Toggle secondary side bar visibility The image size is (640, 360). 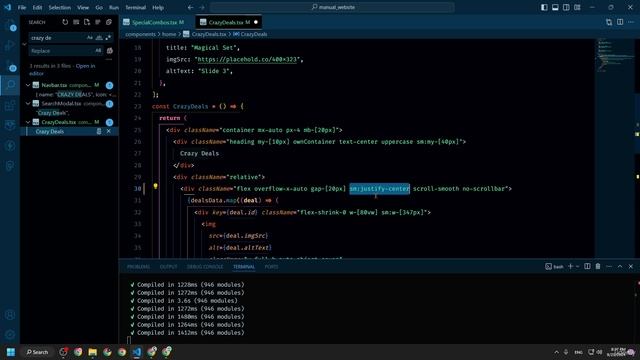566,7
